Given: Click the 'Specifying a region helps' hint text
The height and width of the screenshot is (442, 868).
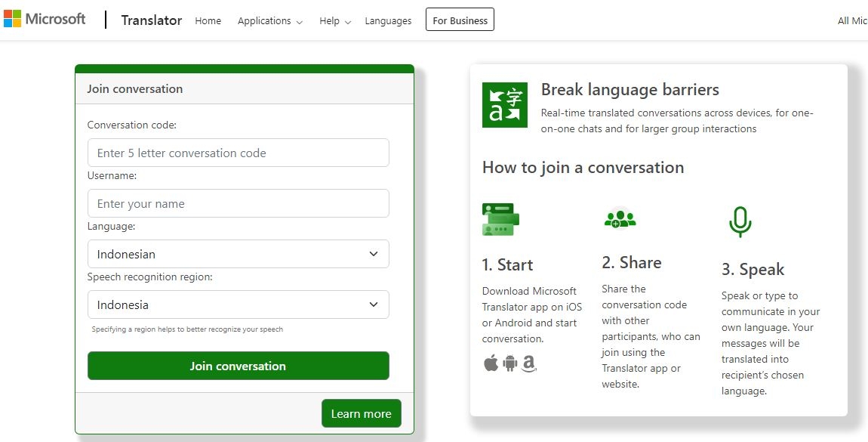Looking at the screenshot, I should tap(187, 329).
